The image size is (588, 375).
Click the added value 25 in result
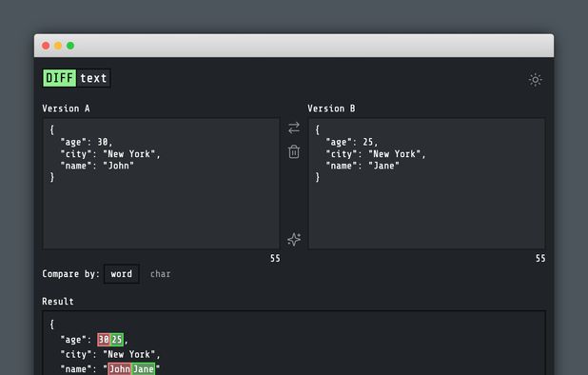pos(117,340)
